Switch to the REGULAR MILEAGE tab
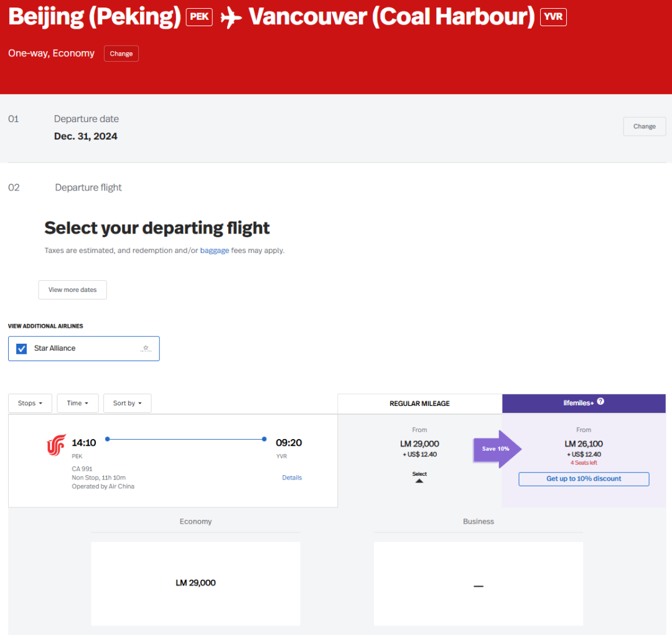This screenshot has height=642, width=672. 419,404
